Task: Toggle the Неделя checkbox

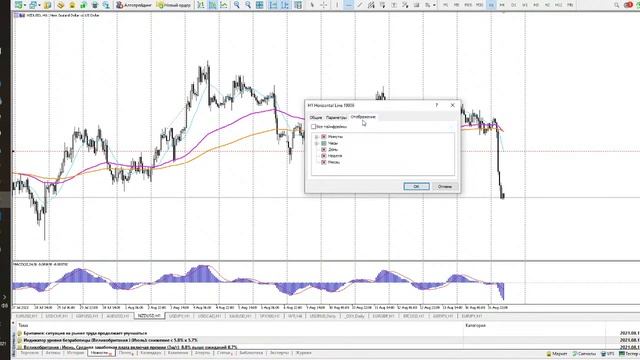Action: tap(324, 156)
